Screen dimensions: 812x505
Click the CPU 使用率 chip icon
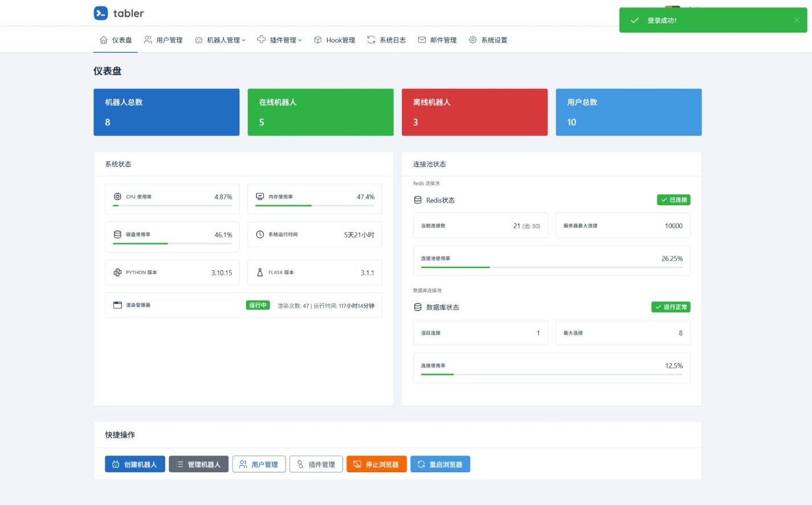[117, 197]
